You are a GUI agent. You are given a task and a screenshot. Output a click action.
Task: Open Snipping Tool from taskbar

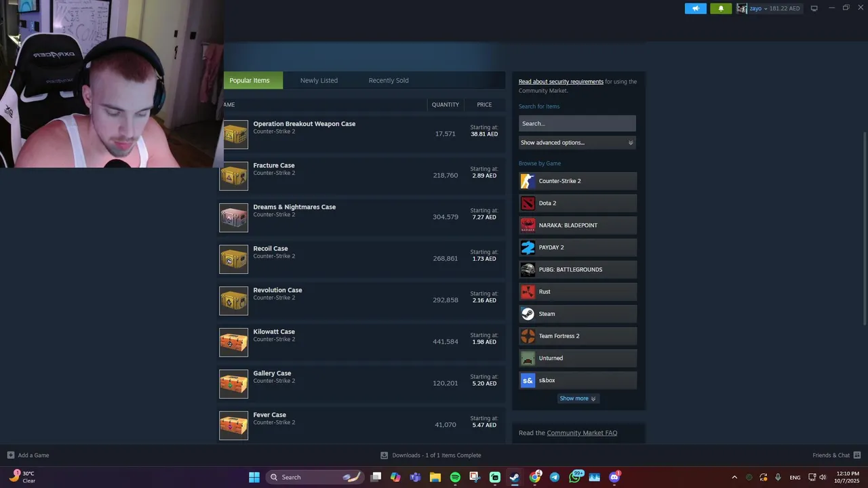475,477
